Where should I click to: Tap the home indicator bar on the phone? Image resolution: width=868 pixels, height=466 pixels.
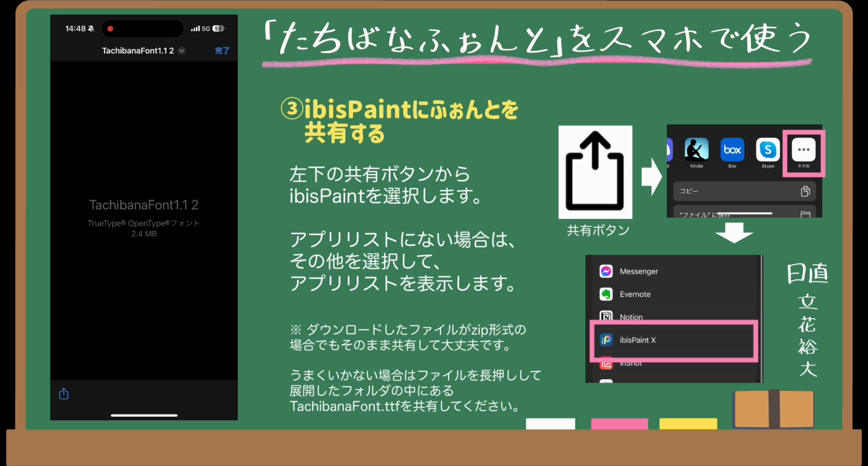pyautogui.click(x=144, y=415)
